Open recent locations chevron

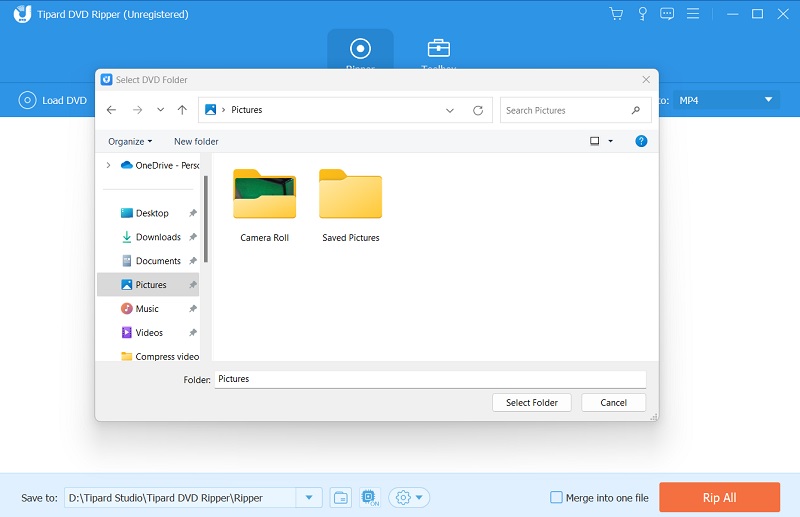(160, 110)
